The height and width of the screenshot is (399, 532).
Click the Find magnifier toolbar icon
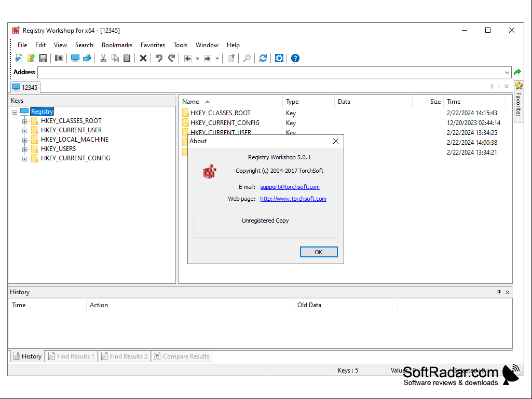tap(247, 58)
